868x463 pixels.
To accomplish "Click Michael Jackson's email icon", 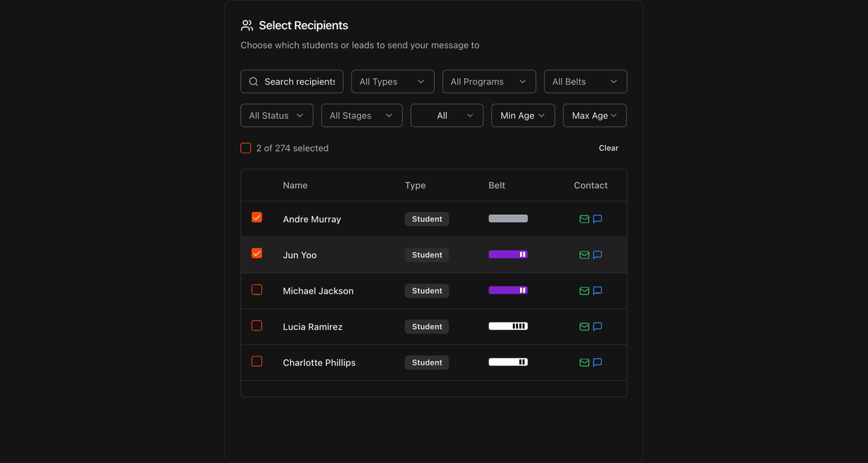I will pos(584,291).
